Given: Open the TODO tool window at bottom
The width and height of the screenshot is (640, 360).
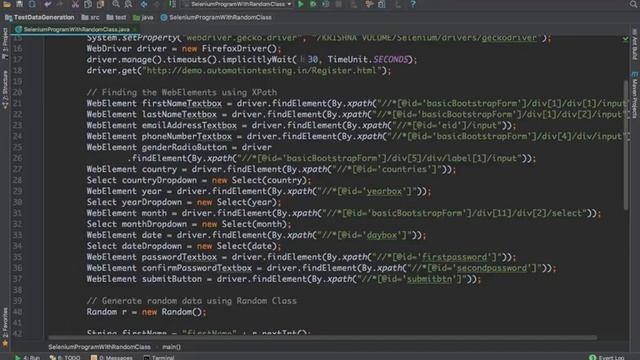Looking at the screenshot, I should click(x=64, y=357).
